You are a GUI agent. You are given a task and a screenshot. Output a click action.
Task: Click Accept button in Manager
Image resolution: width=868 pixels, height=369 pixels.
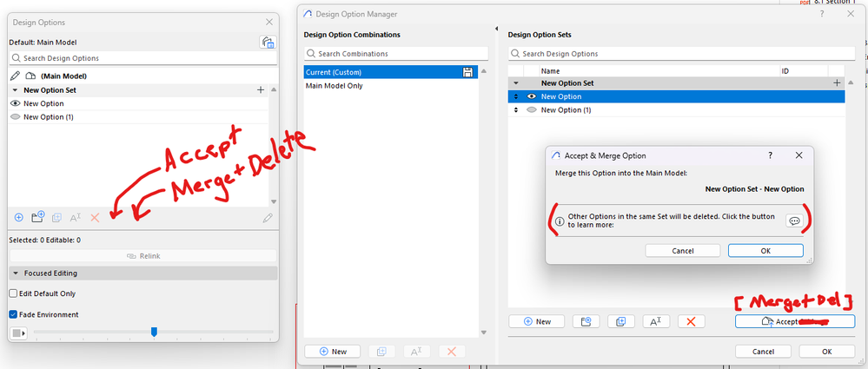(795, 321)
